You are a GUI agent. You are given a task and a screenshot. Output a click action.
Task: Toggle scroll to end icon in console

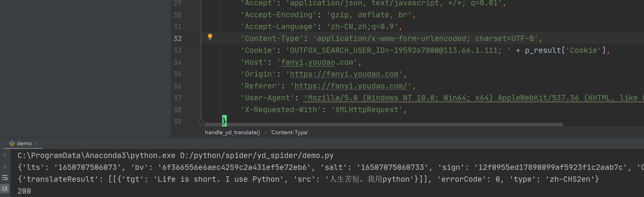(x=5, y=188)
